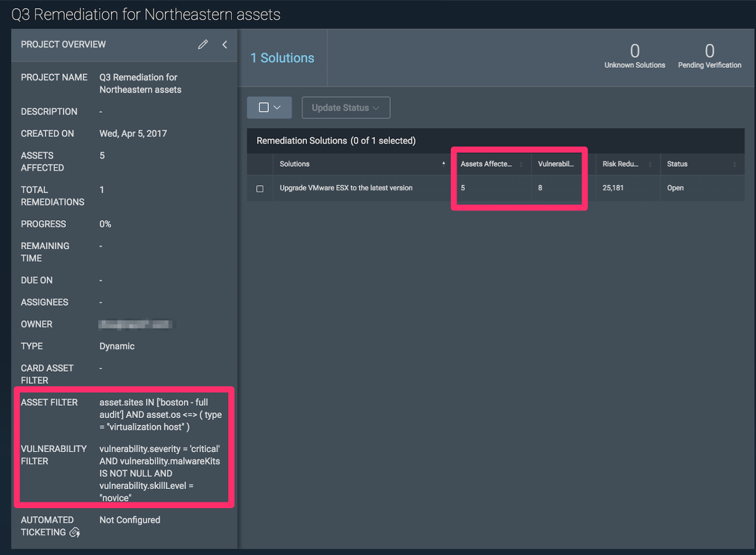Click the sort arrow on Solutions column
This screenshot has width=756, height=555.
443,164
